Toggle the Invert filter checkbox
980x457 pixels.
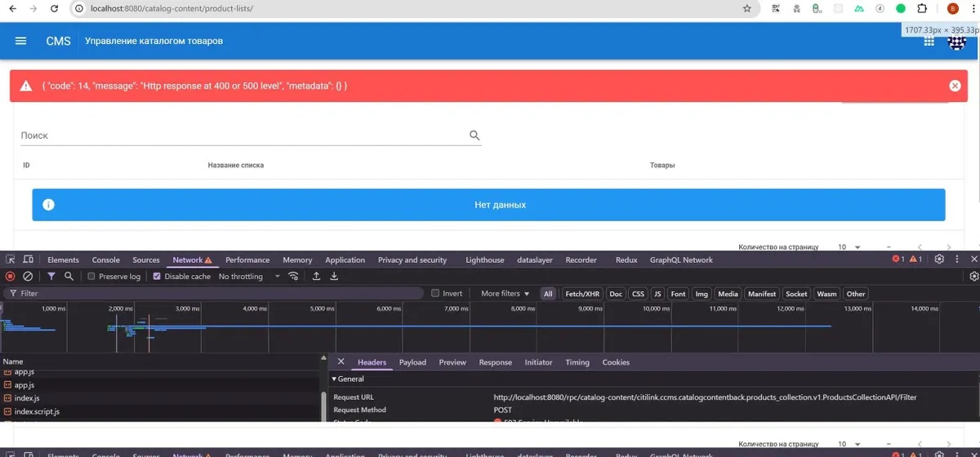tap(435, 294)
